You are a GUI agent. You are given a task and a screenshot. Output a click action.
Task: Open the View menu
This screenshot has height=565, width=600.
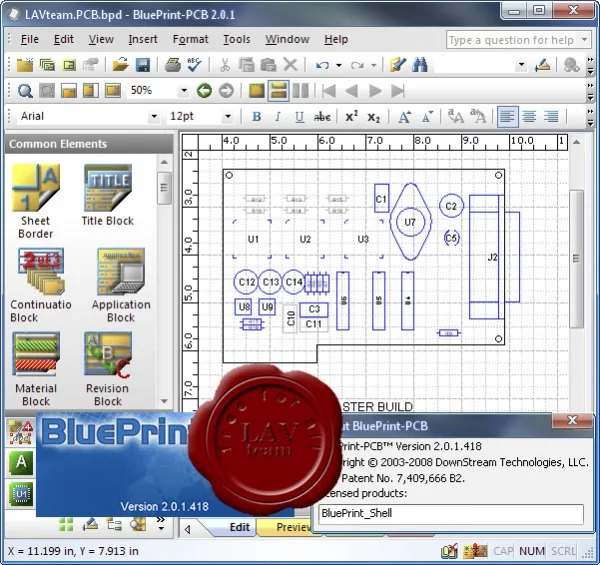(x=101, y=39)
